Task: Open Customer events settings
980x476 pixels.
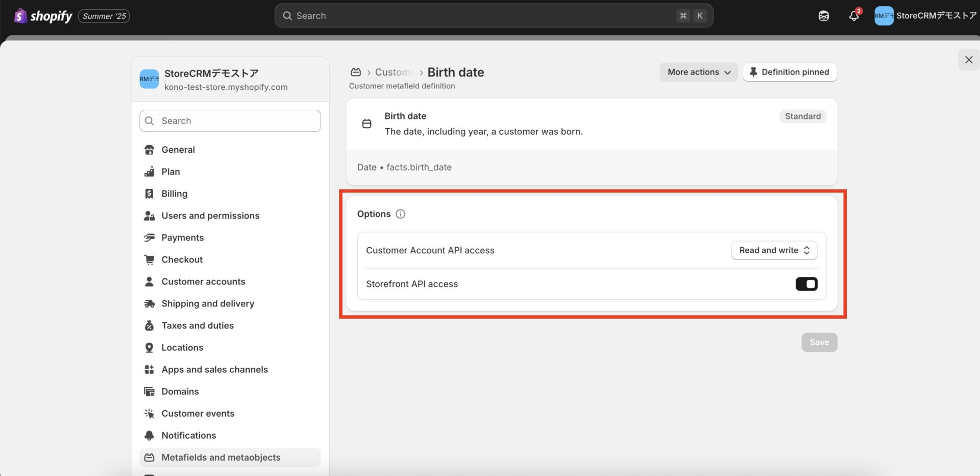Action: click(x=230, y=413)
